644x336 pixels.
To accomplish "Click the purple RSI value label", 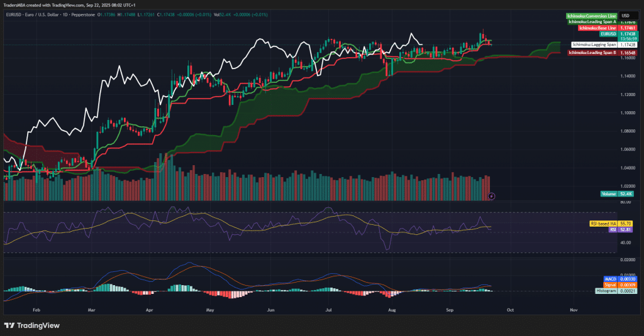I will [613, 230].
